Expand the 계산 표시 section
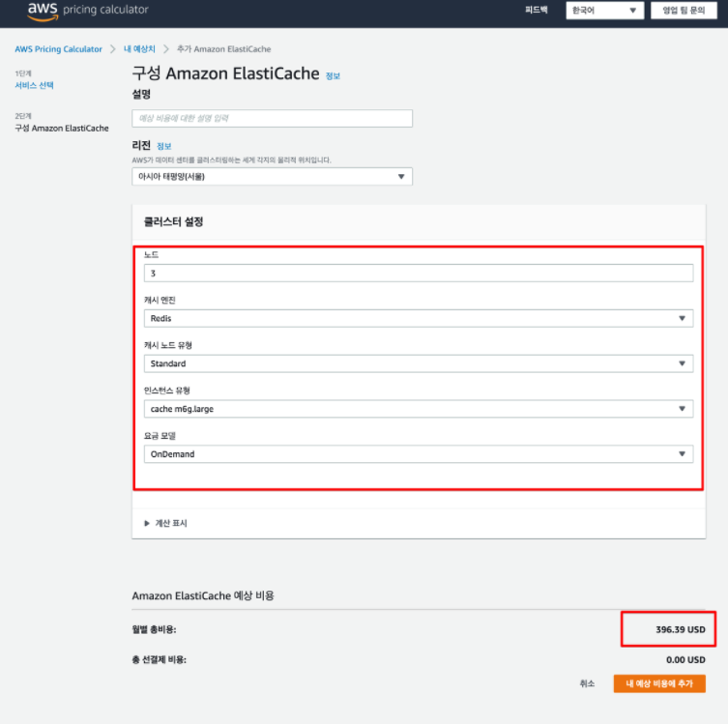Image resolution: width=728 pixels, height=724 pixels. [165, 523]
